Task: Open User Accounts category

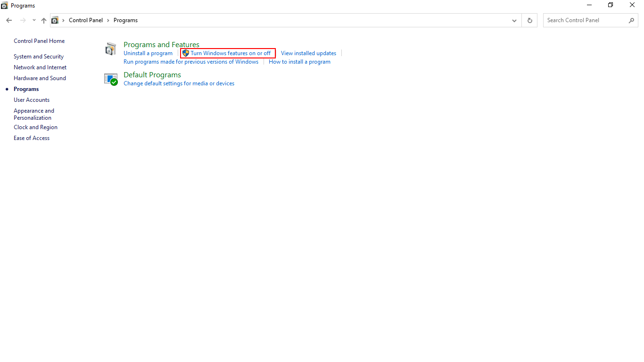Action: pos(32,100)
